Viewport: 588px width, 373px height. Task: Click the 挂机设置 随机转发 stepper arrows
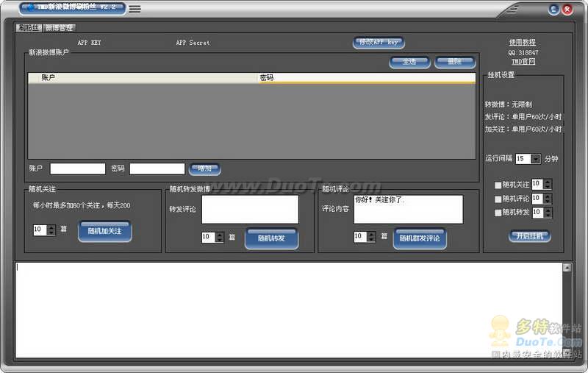click(548, 213)
